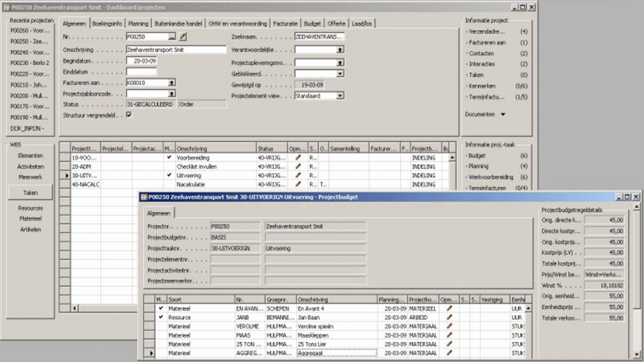Expand the Documenten dropdown arrow
Screen dimensions: 644x362
pyautogui.click(x=503, y=114)
